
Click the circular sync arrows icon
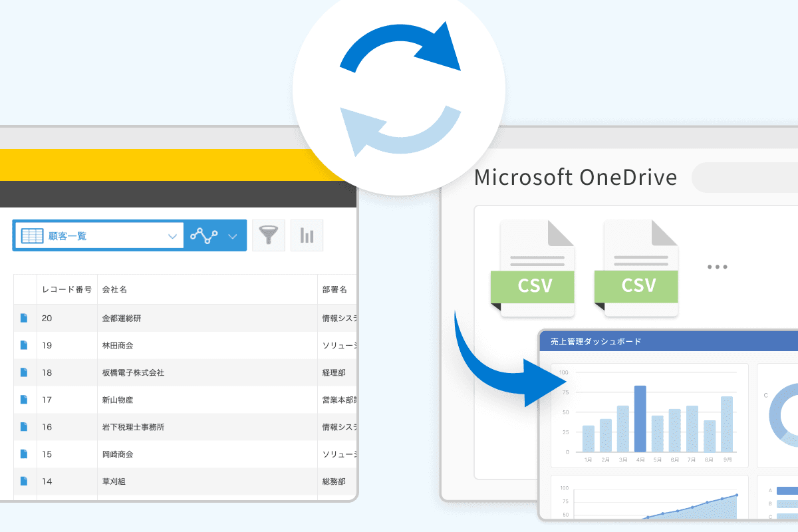[x=399, y=88]
